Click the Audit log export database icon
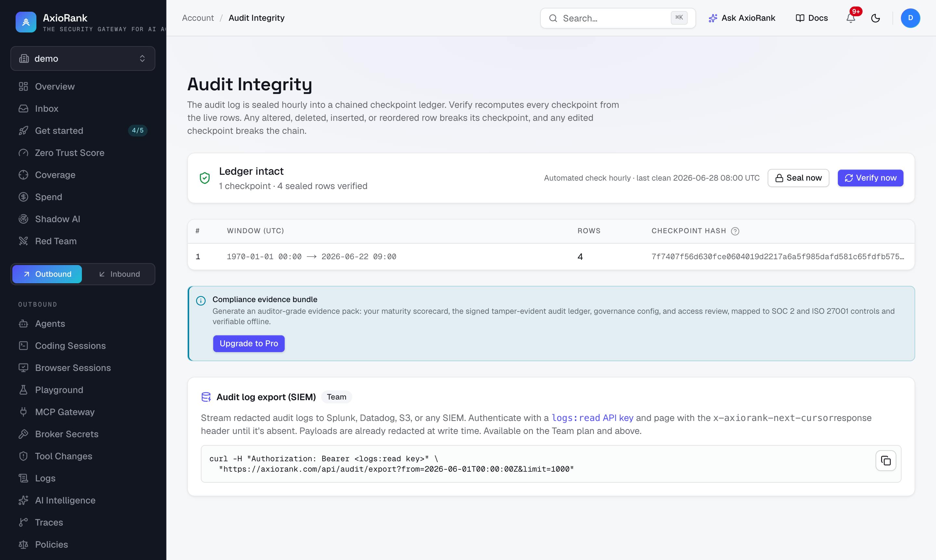The height and width of the screenshot is (560, 936). click(206, 397)
